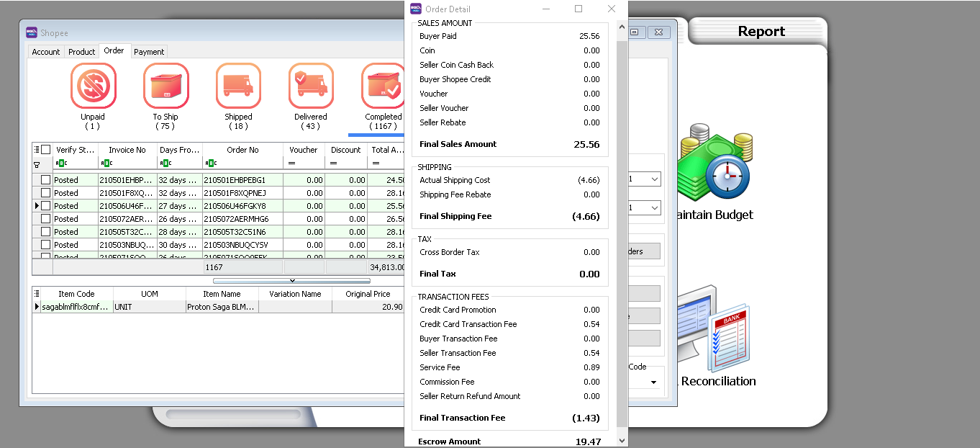The height and width of the screenshot is (448, 980).
Task: Check the box for order 210501EHBPEBG1
Action: (x=46, y=180)
